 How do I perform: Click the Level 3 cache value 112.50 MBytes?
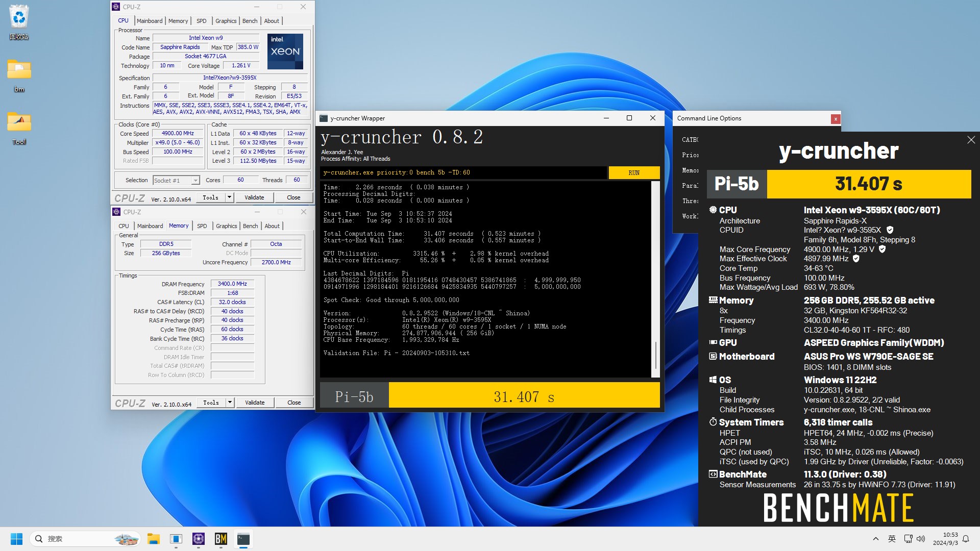pyautogui.click(x=258, y=161)
